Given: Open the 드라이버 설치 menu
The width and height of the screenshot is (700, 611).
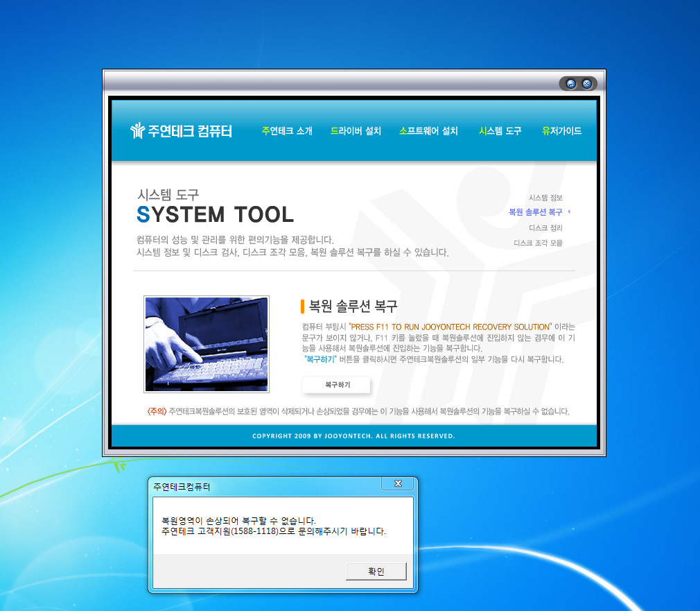Looking at the screenshot, I should point(356,131).
